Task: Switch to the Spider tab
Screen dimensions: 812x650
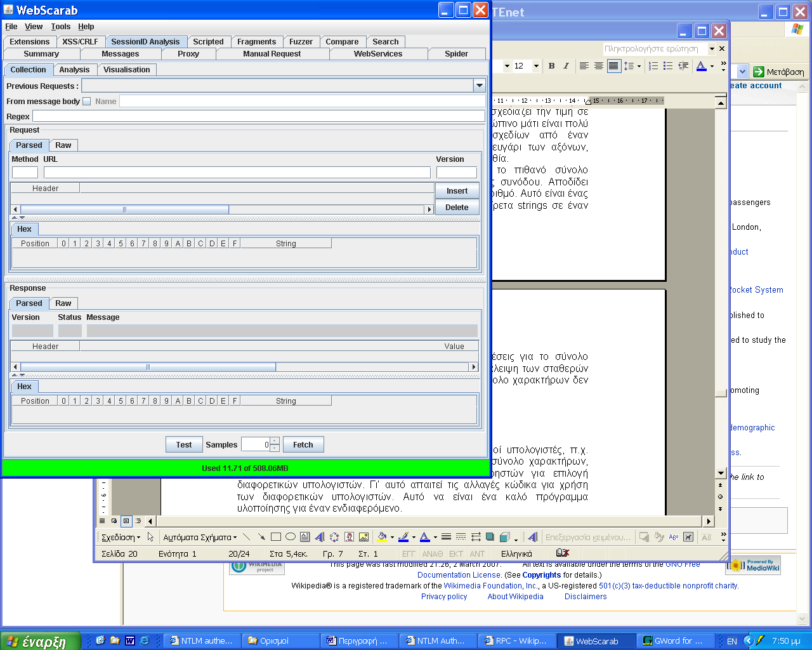Action: pos(456,54)
